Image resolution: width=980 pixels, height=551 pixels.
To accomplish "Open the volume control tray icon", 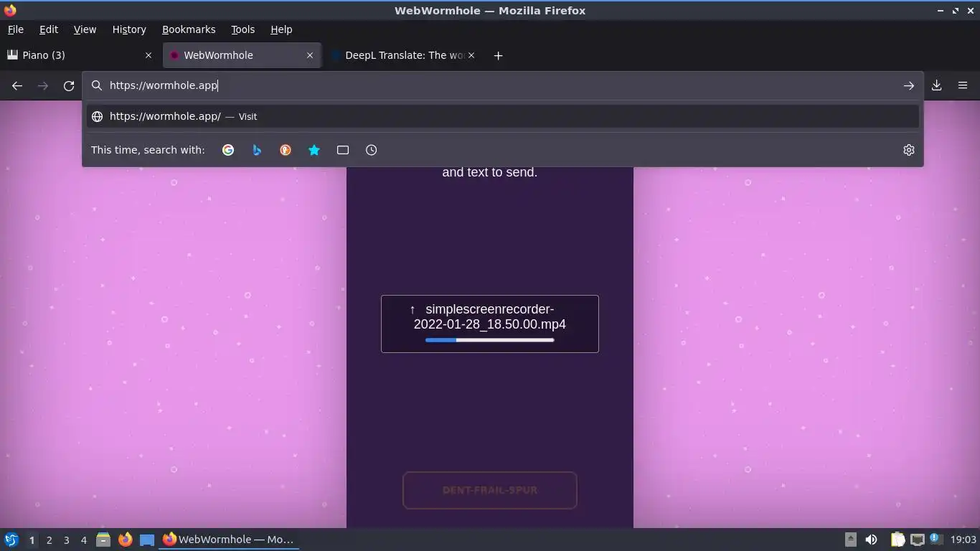I will coord(871,540).
